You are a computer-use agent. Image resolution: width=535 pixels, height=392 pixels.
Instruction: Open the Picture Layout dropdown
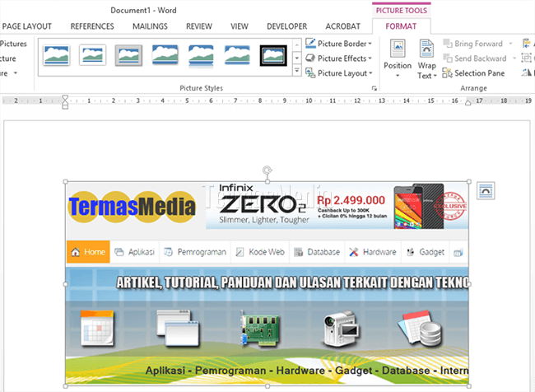click(x=370, y=73)
